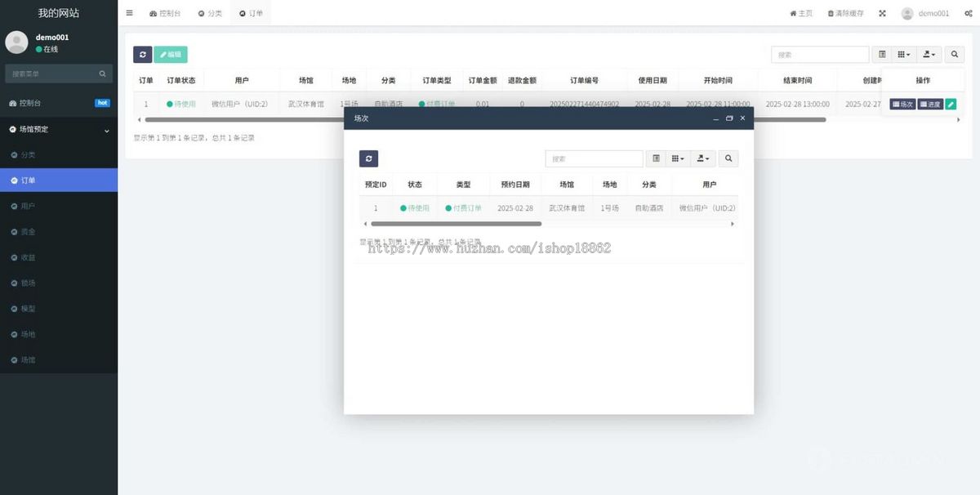Click the green 编辑 button above the table

click(x=170, y=54)
